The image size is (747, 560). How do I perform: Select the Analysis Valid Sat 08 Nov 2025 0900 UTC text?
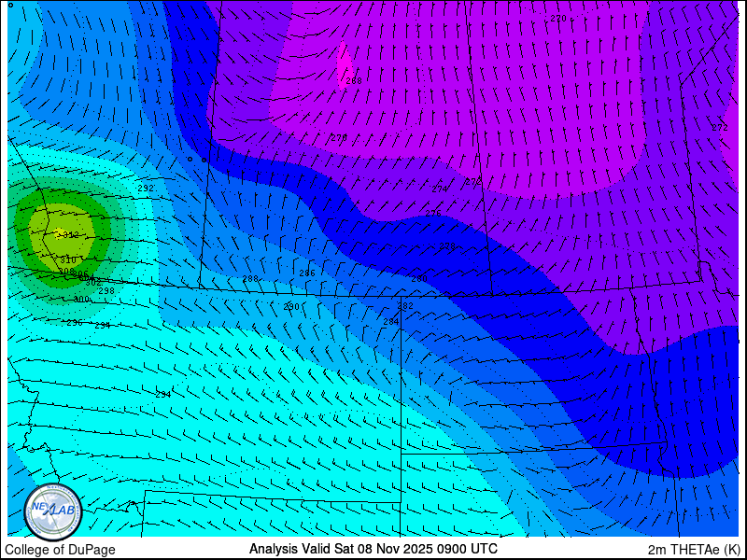[373, 548]
